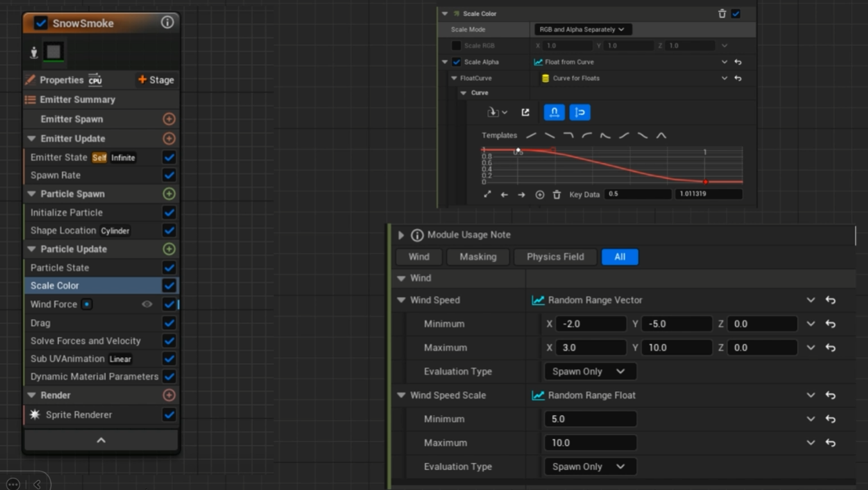This screenshot has height=490, width=868.
Task: Toggle the Initialize Particle checkbox
Action: tap(169, 213)
